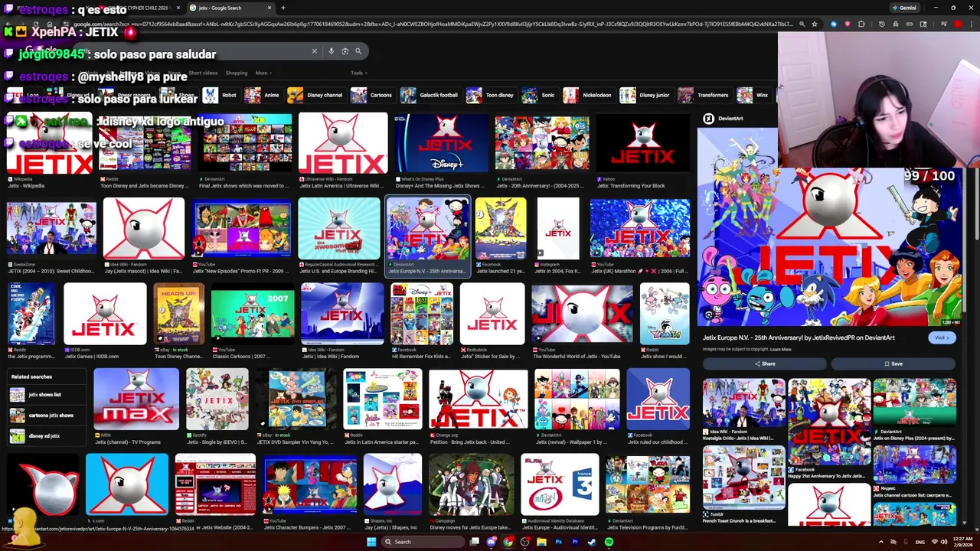Open 'Wonderful World of Jetix' YouTube thumbnail
The width and height of the screenshot is (980, 551).
582,315
